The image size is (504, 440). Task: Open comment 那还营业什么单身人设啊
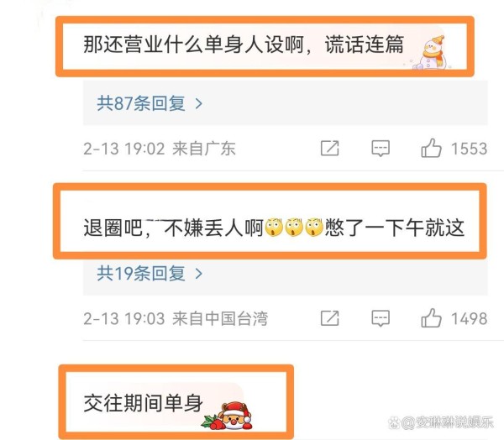click(x=244, y=45)
